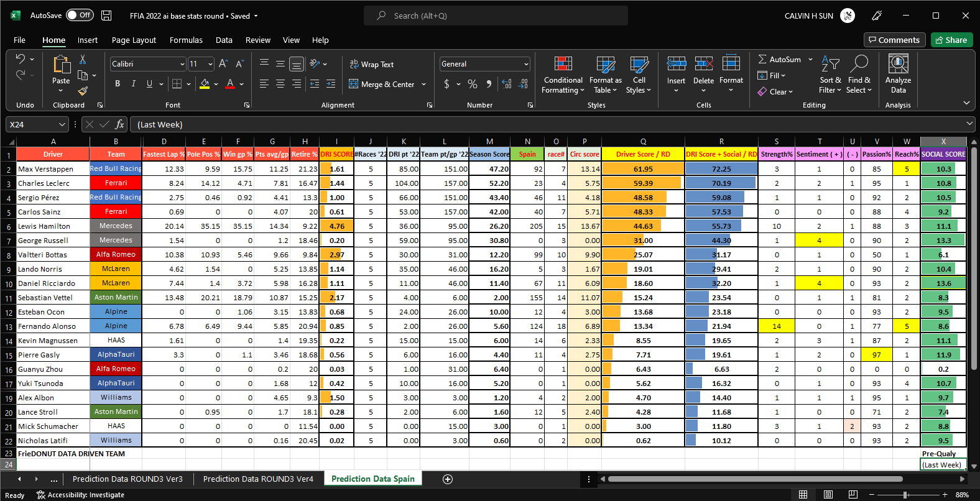Click the Merge & Center button
980x501 pixels.
382,84
